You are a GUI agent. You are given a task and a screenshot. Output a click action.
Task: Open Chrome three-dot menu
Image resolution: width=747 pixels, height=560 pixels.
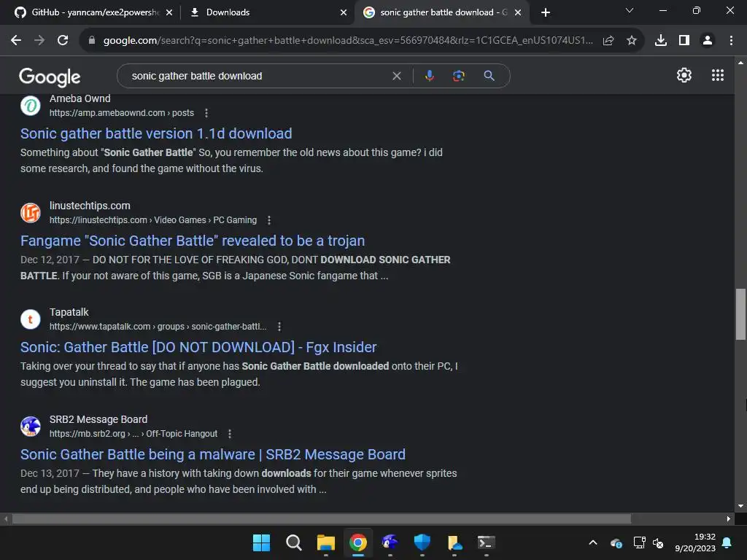point(731,41)
